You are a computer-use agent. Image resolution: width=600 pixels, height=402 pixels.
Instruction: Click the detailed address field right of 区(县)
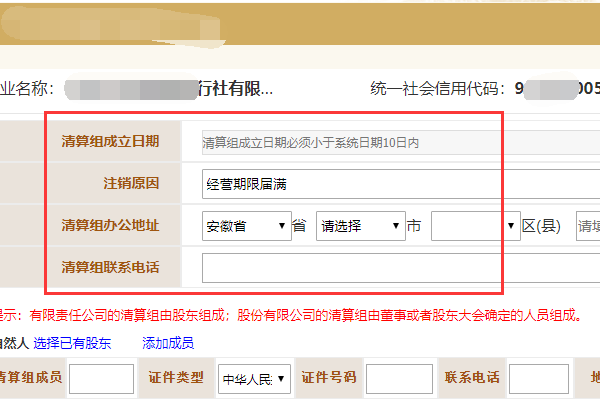[588, 226]
